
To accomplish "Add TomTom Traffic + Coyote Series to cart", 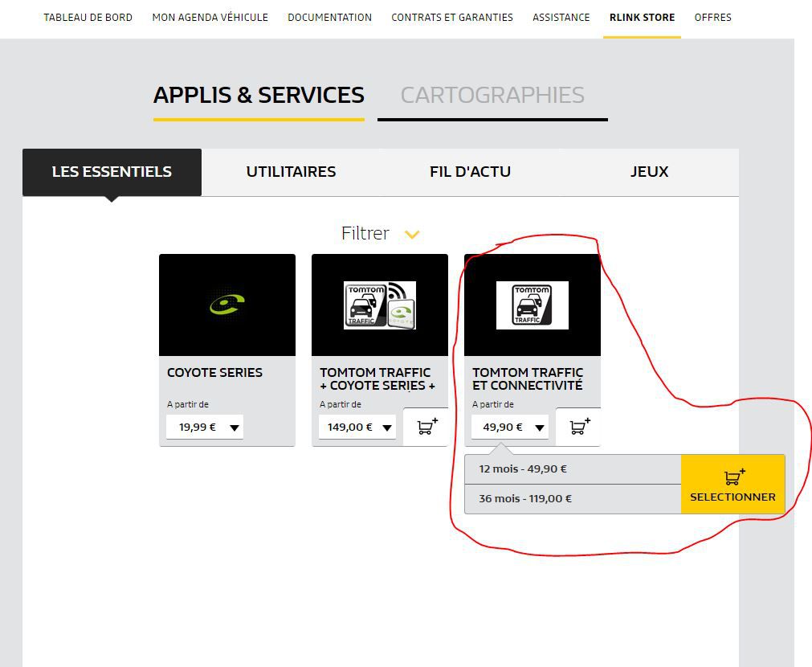I will coord(426,427).
